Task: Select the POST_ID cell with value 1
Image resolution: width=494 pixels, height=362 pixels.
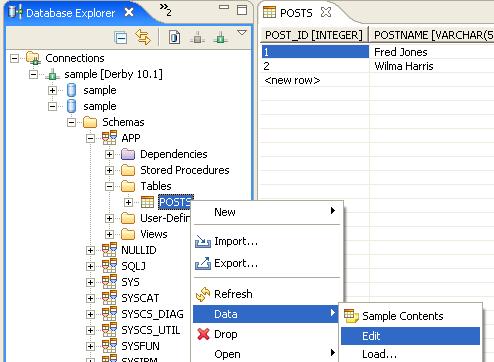Action: point(315,52)
